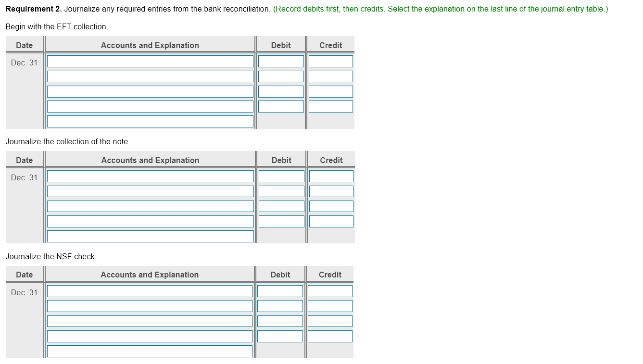
Task: Click 'Accounts and Explanation' header in NSF table
Action: click(x=150, y=275)
